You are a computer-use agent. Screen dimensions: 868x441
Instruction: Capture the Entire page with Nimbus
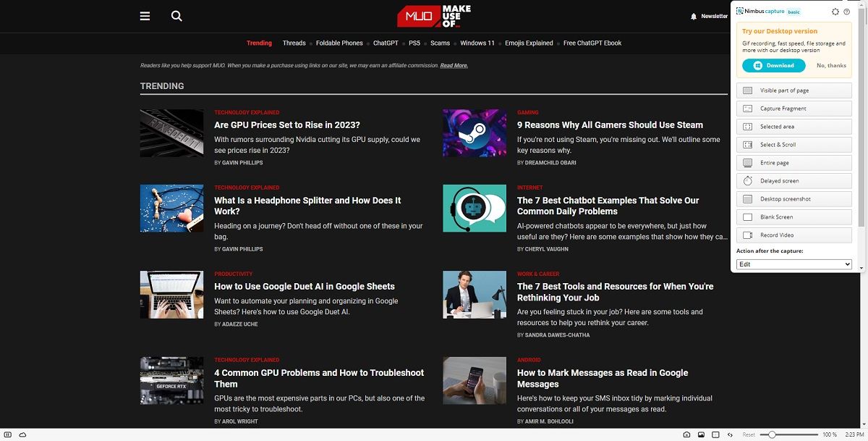(793, 162)
